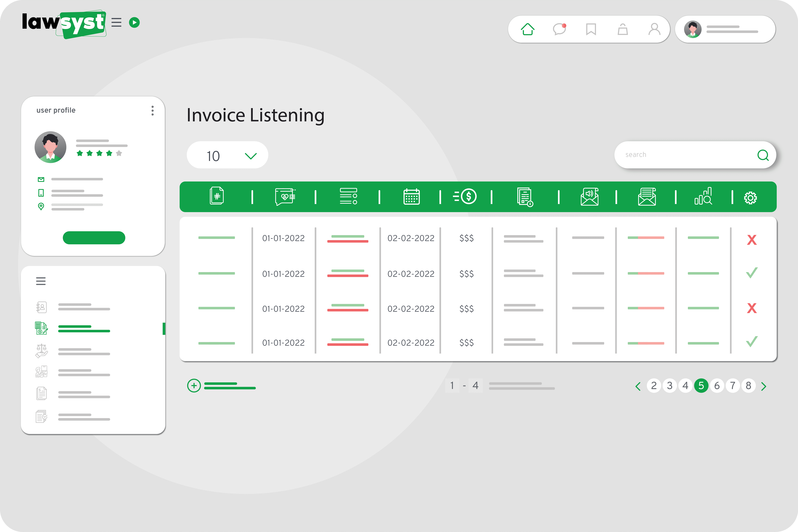Click the add new plus button below table
Screen dimensions: 798x532
tap(194, 386)
